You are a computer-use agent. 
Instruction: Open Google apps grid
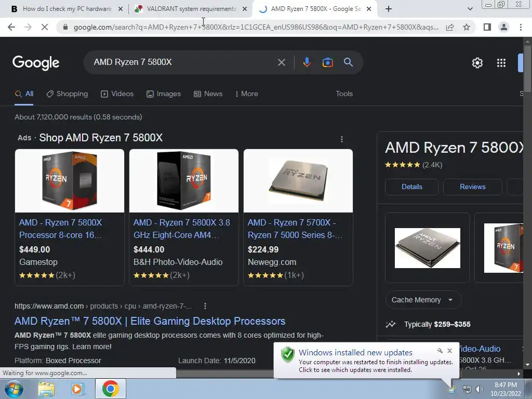pos(501,63)
